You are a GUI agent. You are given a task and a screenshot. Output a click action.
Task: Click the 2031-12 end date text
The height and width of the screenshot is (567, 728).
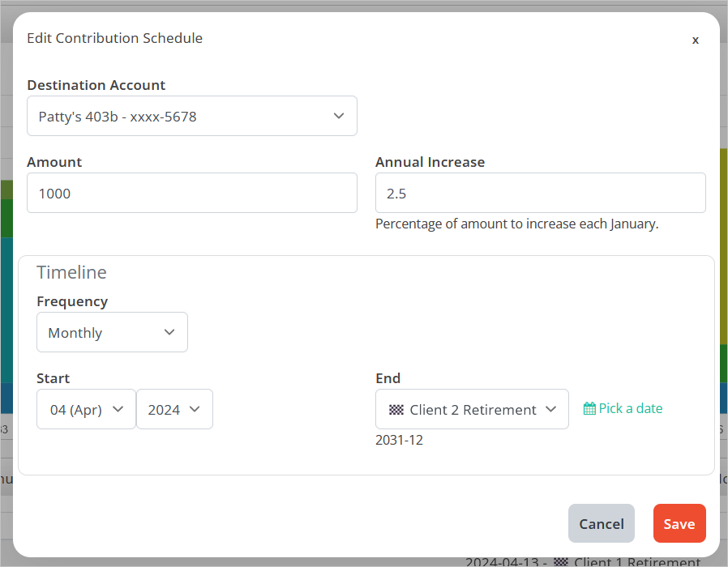[x=399, y=441]
